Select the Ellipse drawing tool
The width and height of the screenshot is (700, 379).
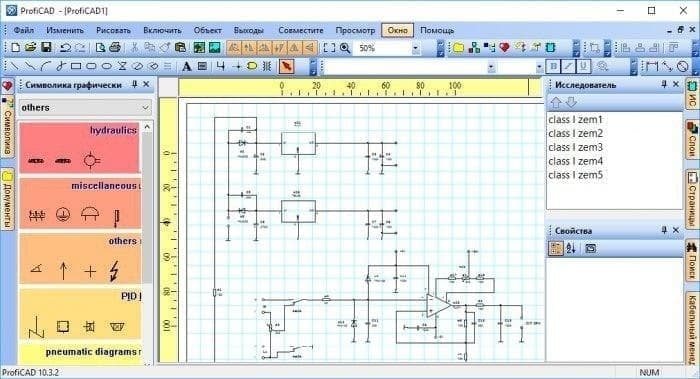(106, 67)
